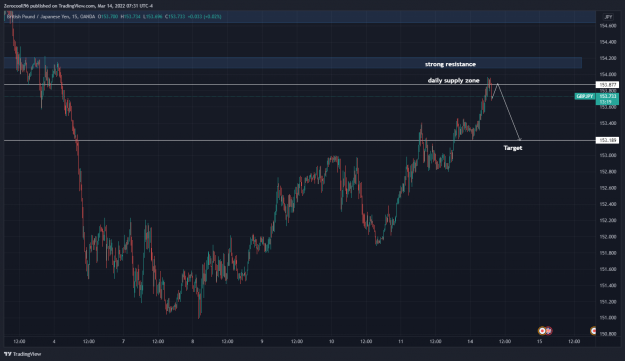Click the JPY currency label on price axis
The height and width of the screenshot is (361, 625).
click(608, 17)
